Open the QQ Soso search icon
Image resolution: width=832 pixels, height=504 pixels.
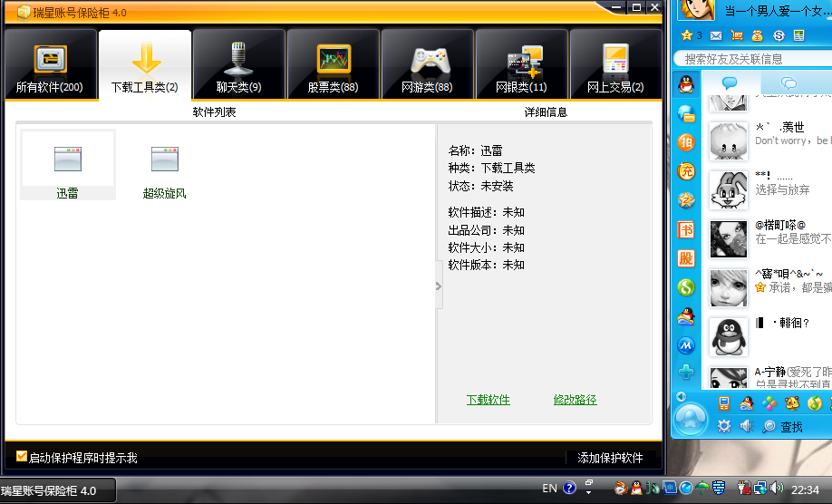[x=779, y=35]
